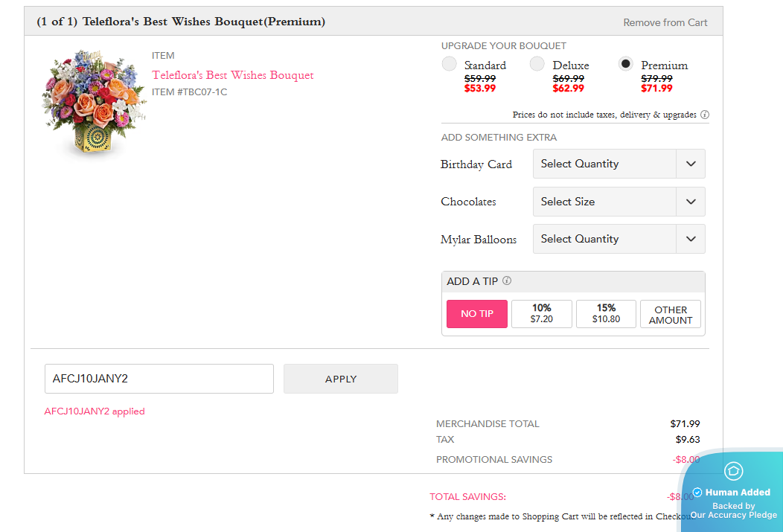Click the bouquet product thumbnail image
Image resolution: width=783 pixels, height=532 pixels.
click(92, 103)
